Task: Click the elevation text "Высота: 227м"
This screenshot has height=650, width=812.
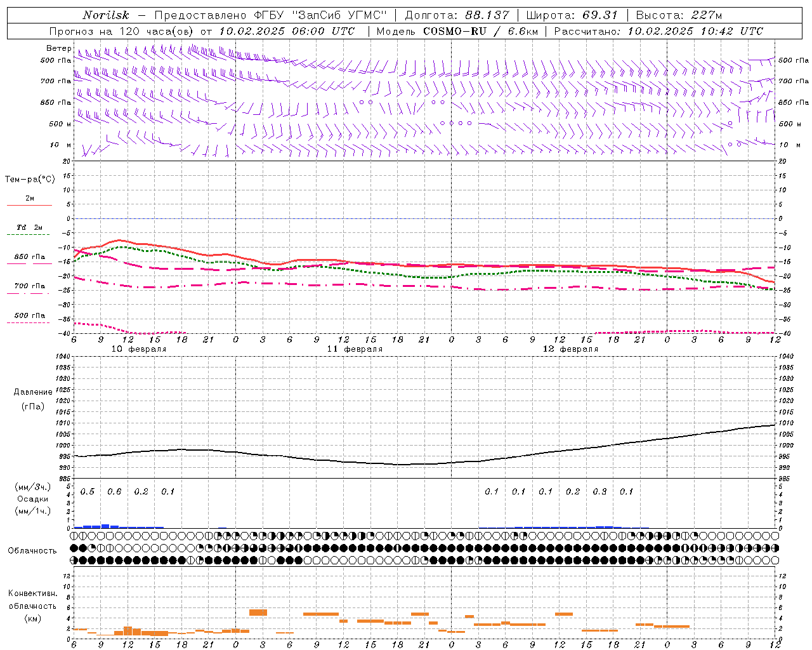Action: [679, 15]
